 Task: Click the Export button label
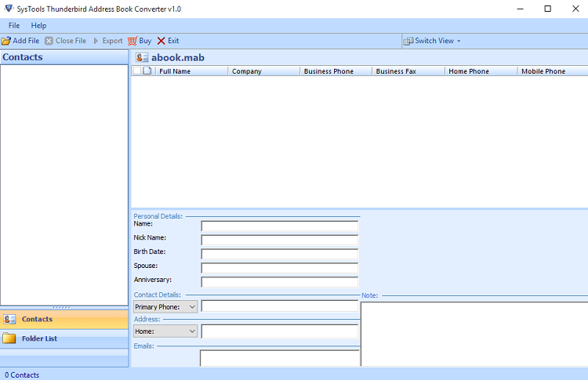(112, 41)
